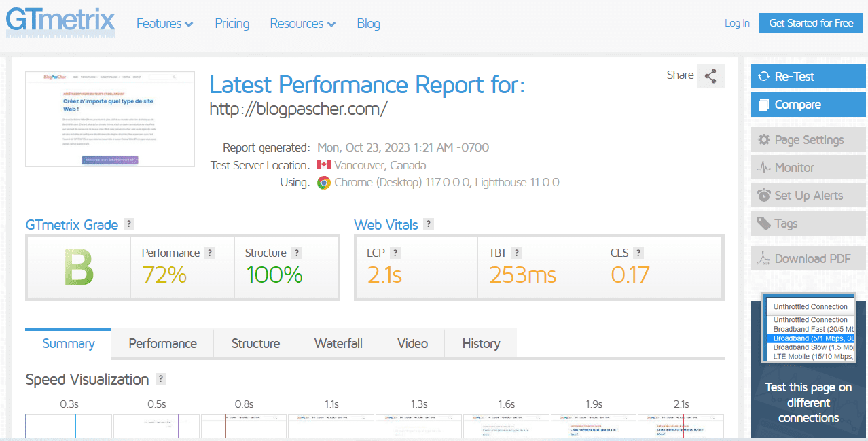The image size is (868, 441).
Task: Click the help icon beside CLS
Action: pos(638,253)
